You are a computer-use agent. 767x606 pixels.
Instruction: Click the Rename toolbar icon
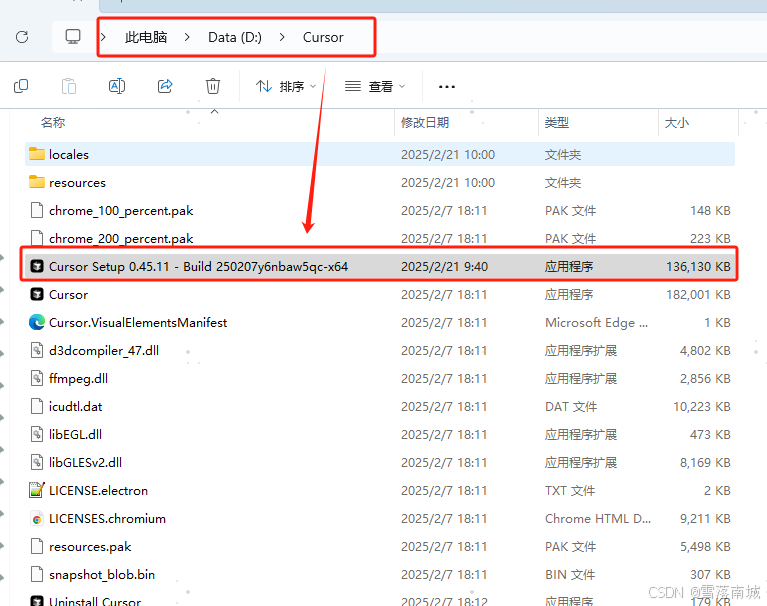pos(117,87)
